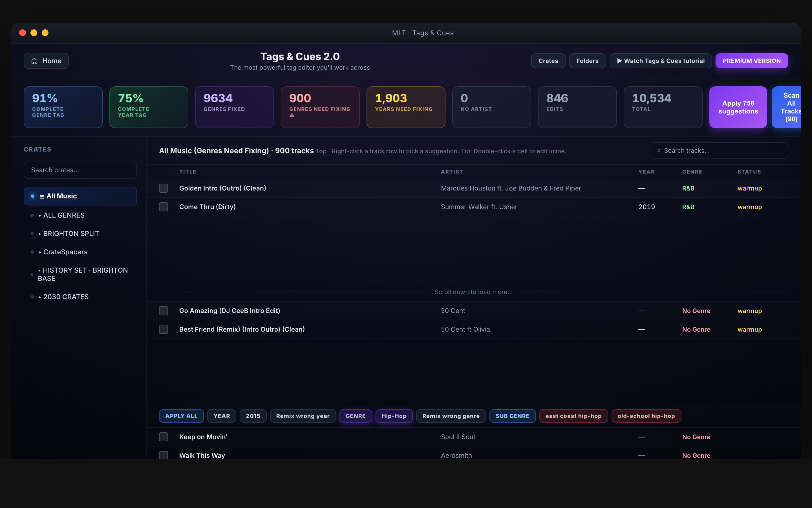Open the 0 No Artist card
Viewport: 812px width, 508px height.
tap(491, 107)
